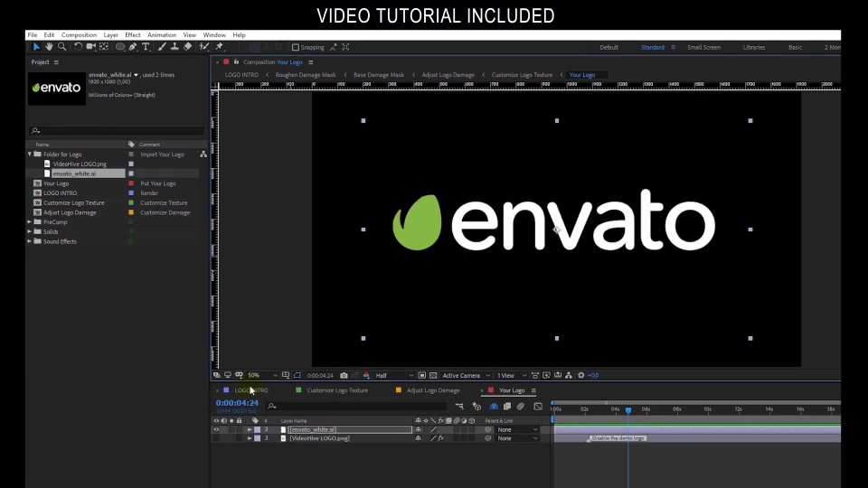Image resolution: width=868 pixels, height=488 pixels.
Task: Expand envato_white.ai layer properties twirl
Action: point(250,429)
